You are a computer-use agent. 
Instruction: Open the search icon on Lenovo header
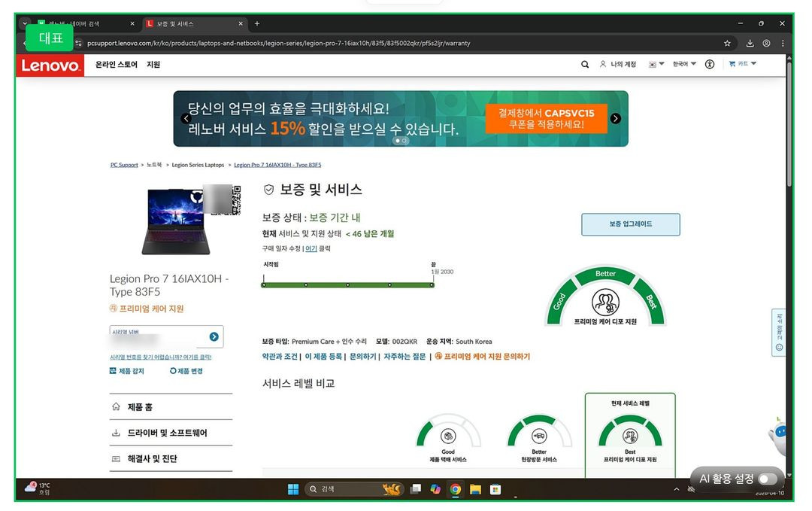pos(585,65)
